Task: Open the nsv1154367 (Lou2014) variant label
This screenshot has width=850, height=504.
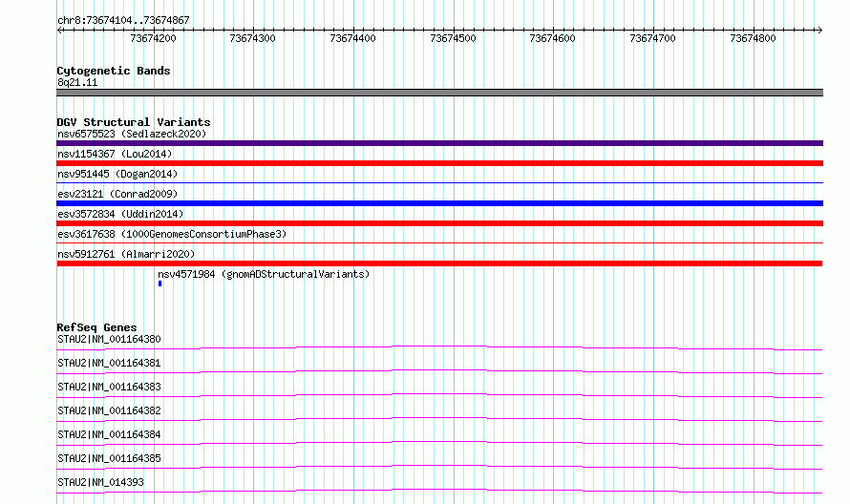Action: [115, 154]
